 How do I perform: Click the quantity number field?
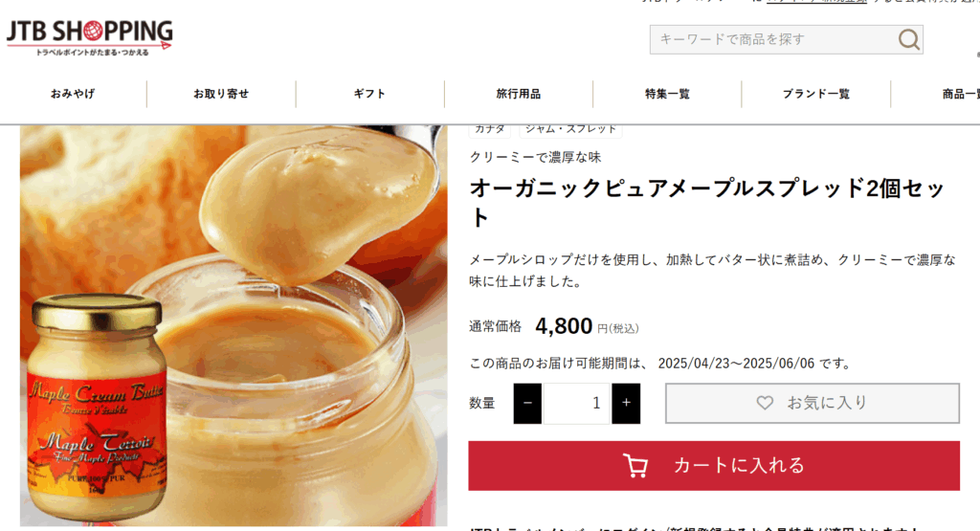coord(576,404)
